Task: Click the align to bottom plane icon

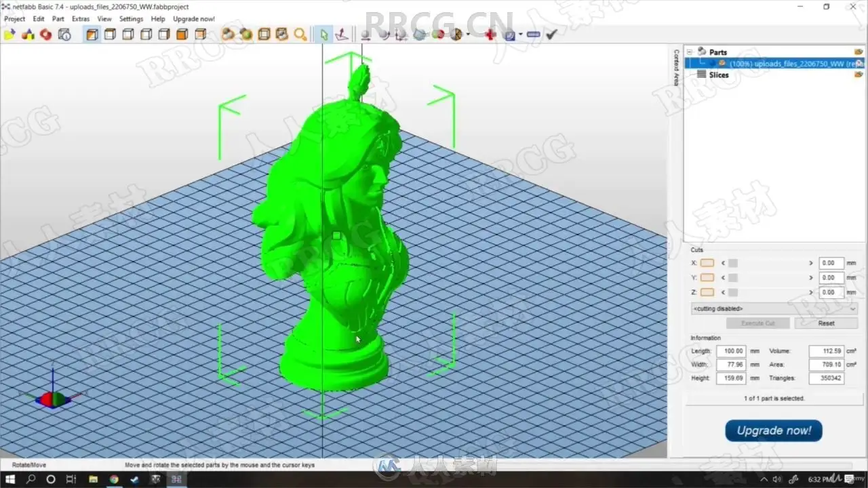Action: pos(342,34)
